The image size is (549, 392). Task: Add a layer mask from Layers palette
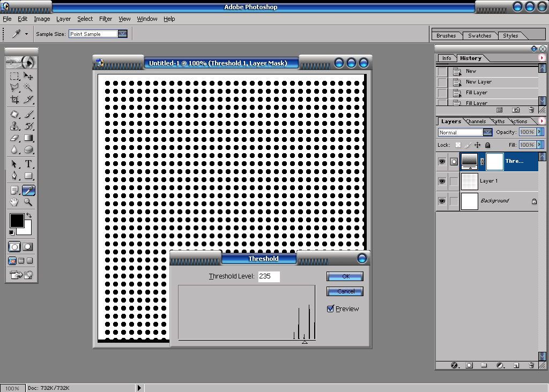click(x=469, y=365)
